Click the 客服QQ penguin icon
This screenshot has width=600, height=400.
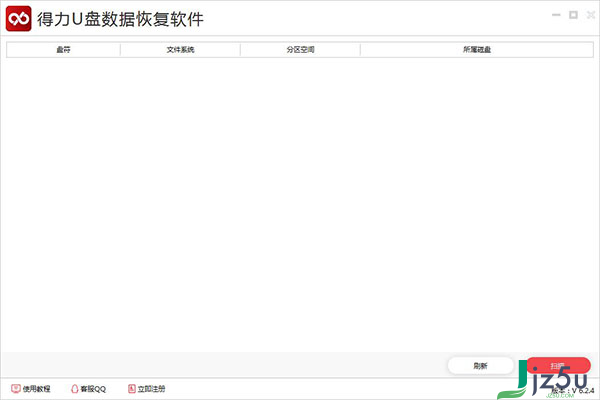coord(75,389)
